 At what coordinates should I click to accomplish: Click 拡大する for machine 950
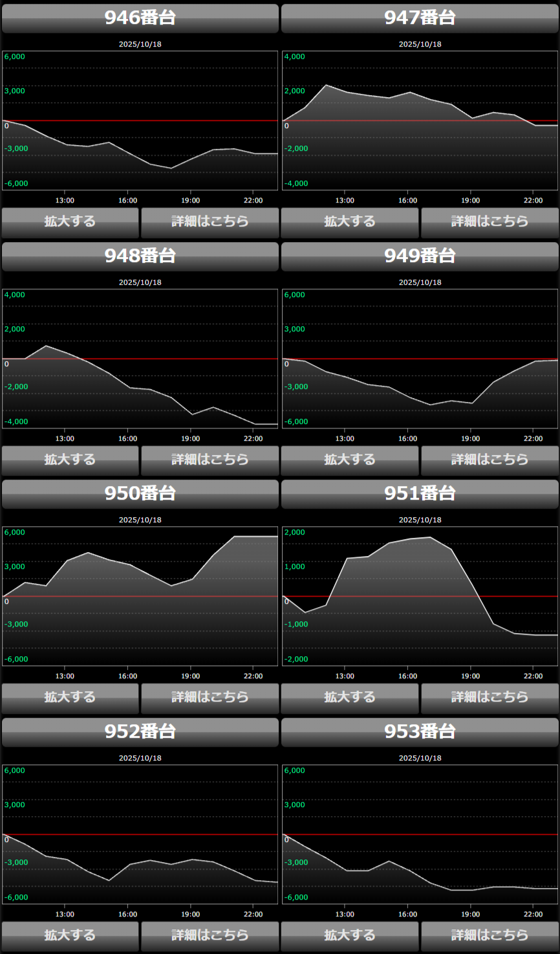click(70, 698)
